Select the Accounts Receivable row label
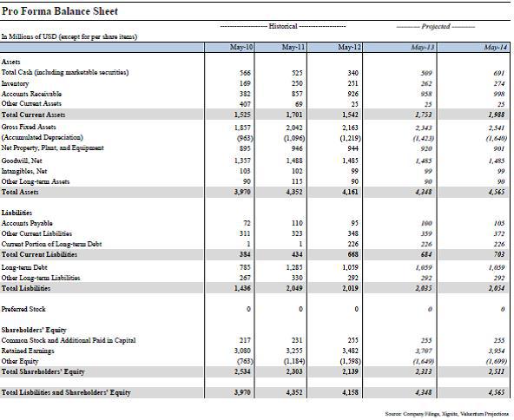This screenshot has height=420, width=514. pos(31,94)
